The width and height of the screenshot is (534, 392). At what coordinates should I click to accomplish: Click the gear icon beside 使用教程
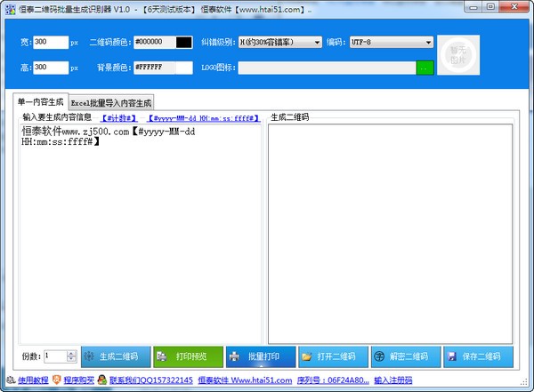point(11,380)
